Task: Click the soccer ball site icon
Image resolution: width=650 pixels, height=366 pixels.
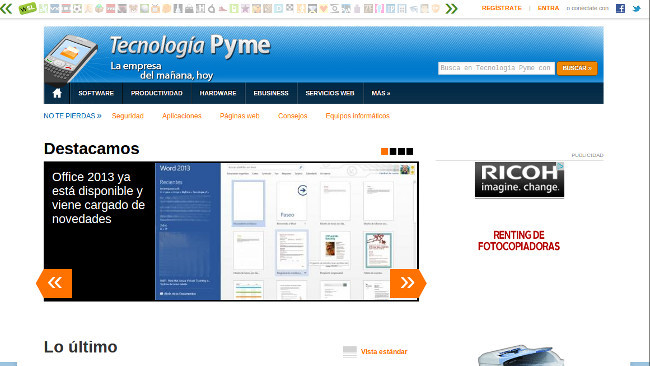Action: 77,8
